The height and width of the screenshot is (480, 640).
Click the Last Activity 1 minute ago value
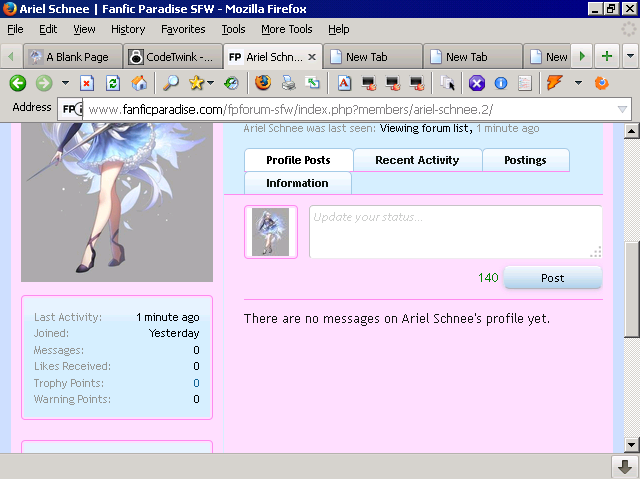(x=168, y=317)
